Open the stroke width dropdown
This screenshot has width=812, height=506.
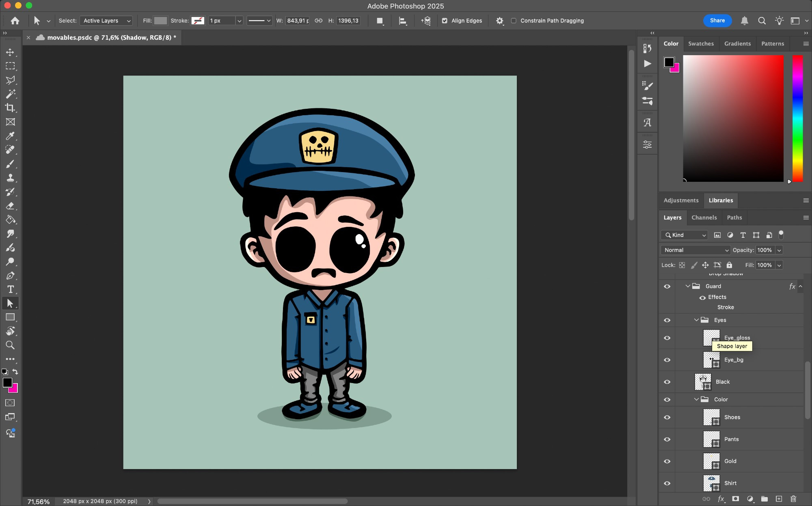(239, 21)
